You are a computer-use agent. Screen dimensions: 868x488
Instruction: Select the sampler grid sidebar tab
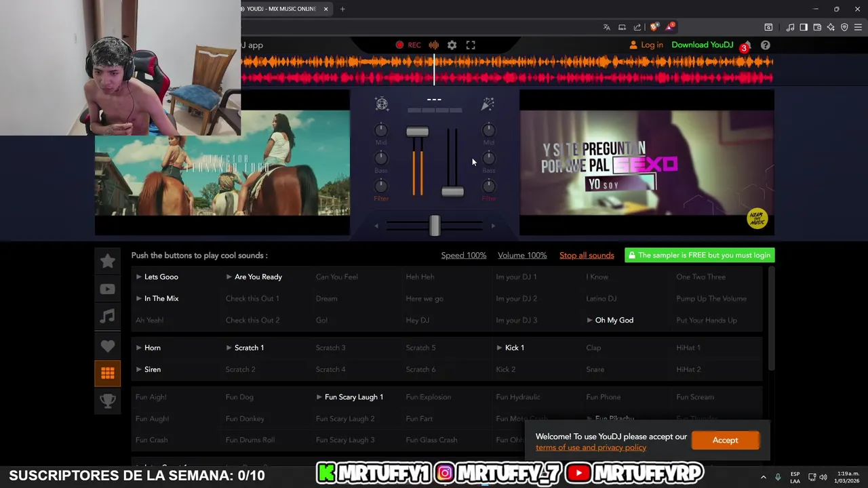pyautogui.click(x=107, y=373)
